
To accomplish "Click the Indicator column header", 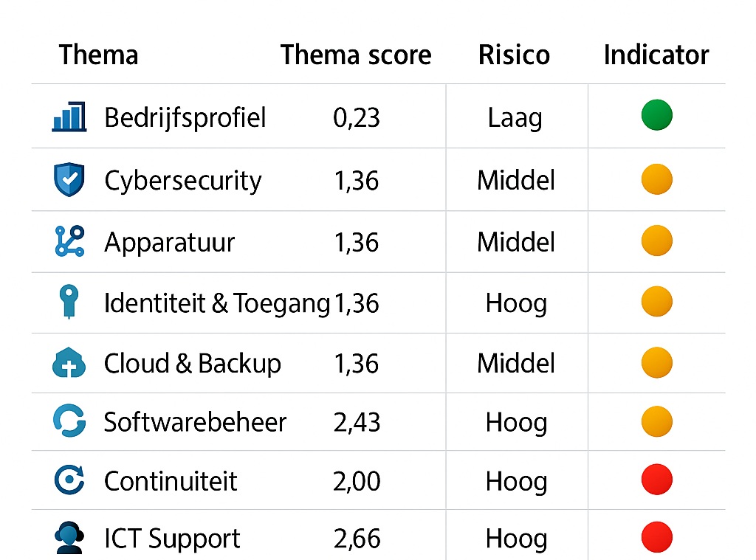I will click(656, 55).
